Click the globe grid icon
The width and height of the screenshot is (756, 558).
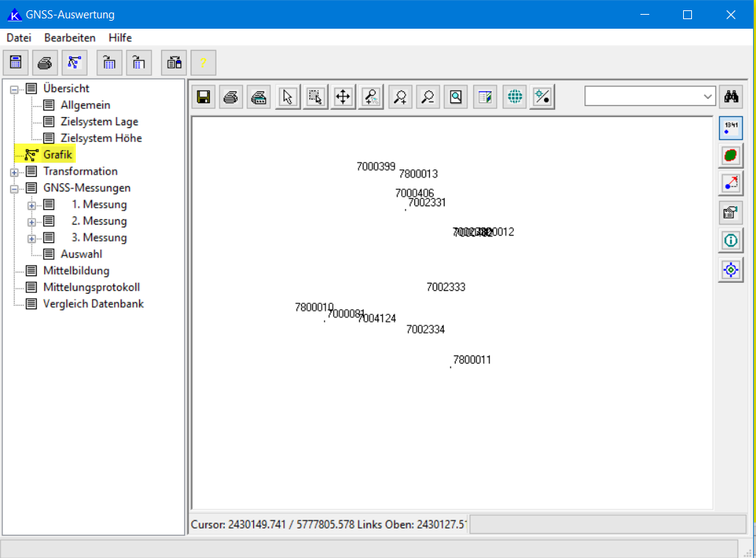[515, 96]
